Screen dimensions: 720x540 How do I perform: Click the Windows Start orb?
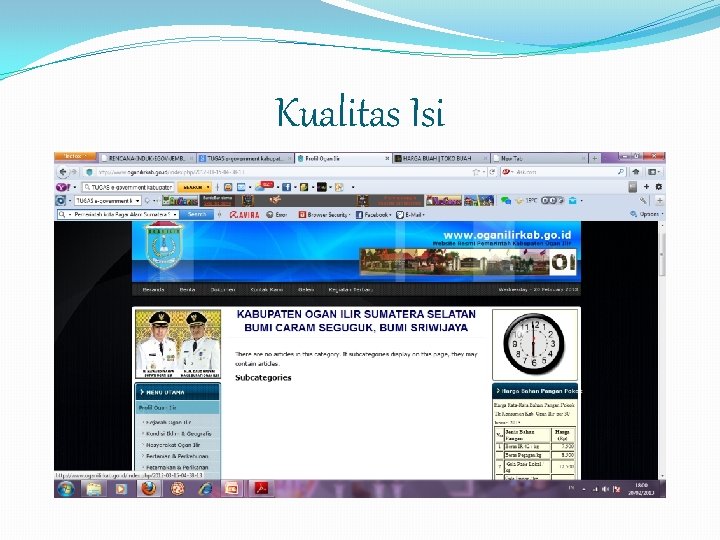coord(66,489)
